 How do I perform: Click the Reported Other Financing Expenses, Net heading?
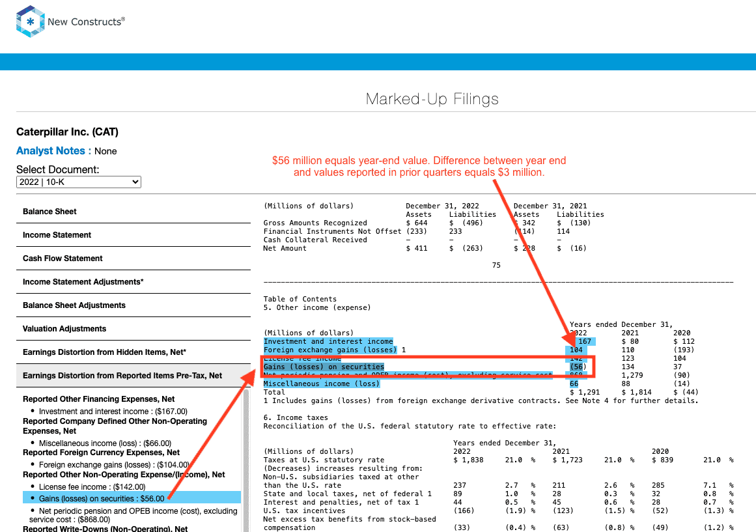(99, 399)
